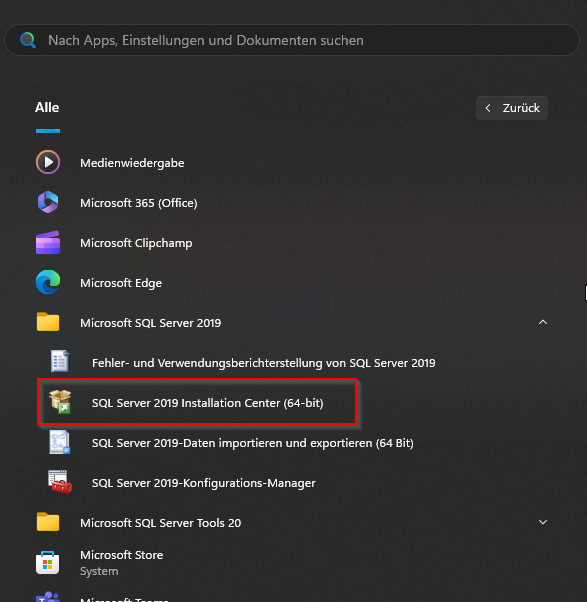The height and width of the screenshot is (602, 587).
Task: Click the Nach Apps, Einstellungen search field
Action: 292,40
